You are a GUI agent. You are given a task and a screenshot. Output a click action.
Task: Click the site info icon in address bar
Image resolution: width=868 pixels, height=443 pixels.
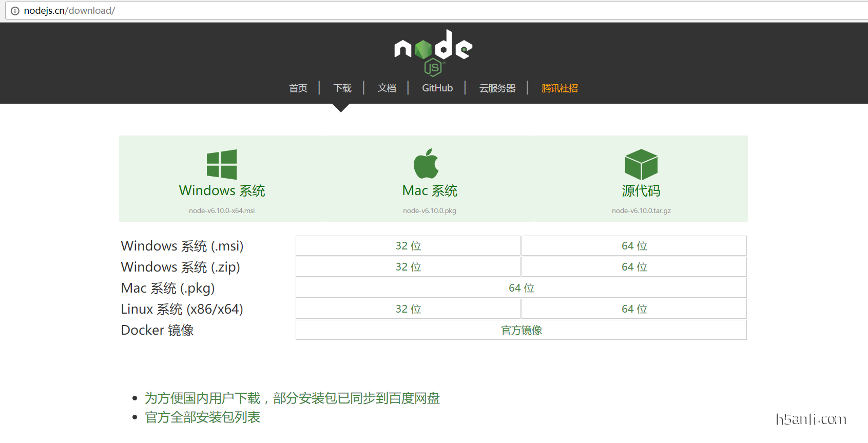(x=15, y=11)
